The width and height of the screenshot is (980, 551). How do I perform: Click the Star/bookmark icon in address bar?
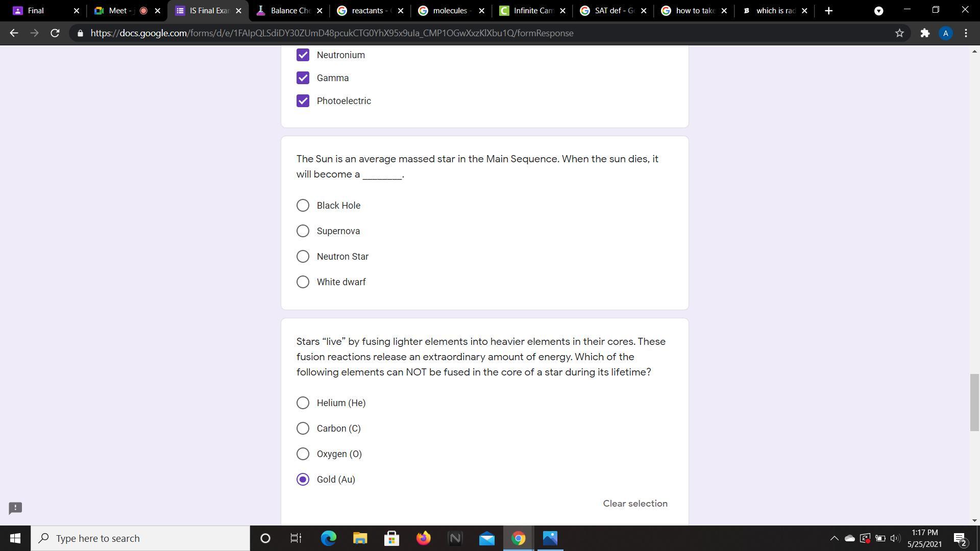[x=899, y=33]
